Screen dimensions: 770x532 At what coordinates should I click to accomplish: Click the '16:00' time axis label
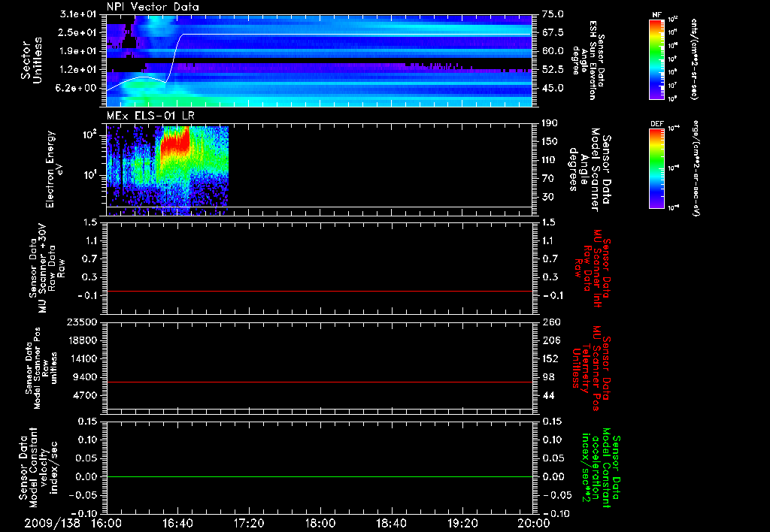(x=107, y=523)
